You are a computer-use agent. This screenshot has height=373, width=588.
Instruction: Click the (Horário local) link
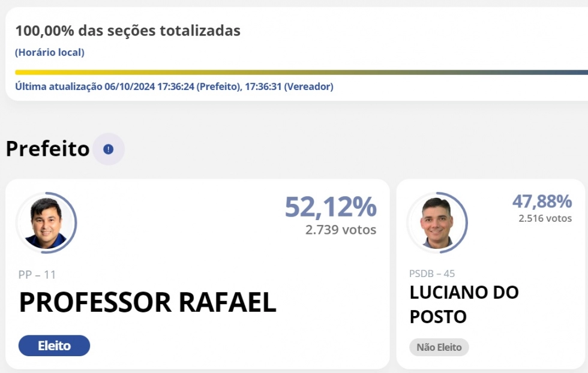point(50,53)
